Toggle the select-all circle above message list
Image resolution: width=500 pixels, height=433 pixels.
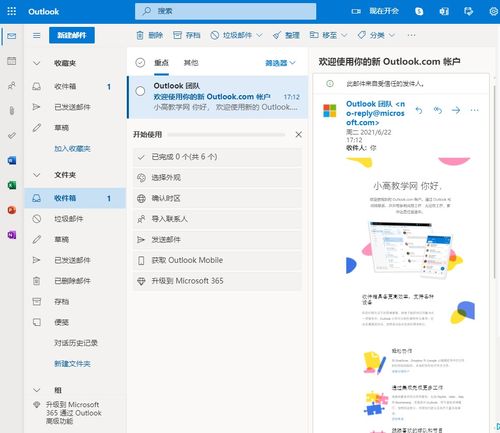click(140, 63)
